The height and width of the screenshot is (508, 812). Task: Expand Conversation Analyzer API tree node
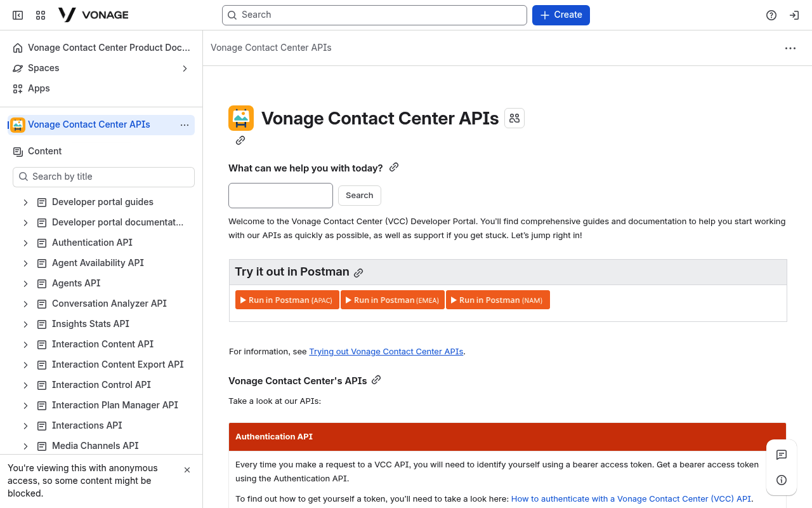tap(25, 304)
